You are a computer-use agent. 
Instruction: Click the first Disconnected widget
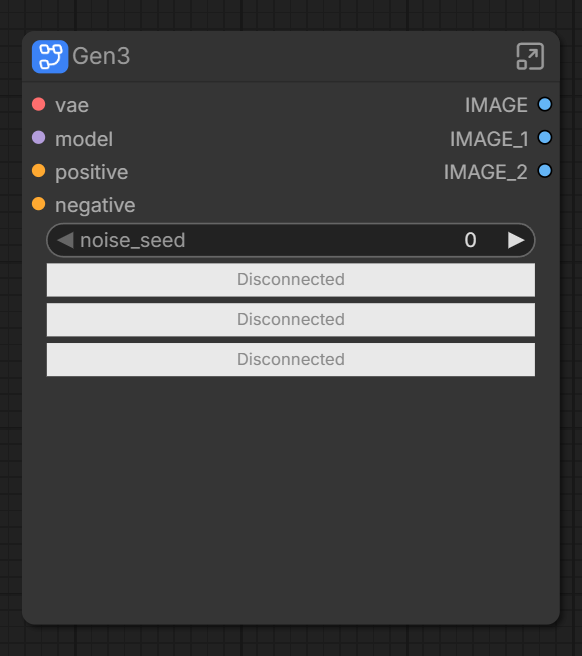(x=291, y=280)
